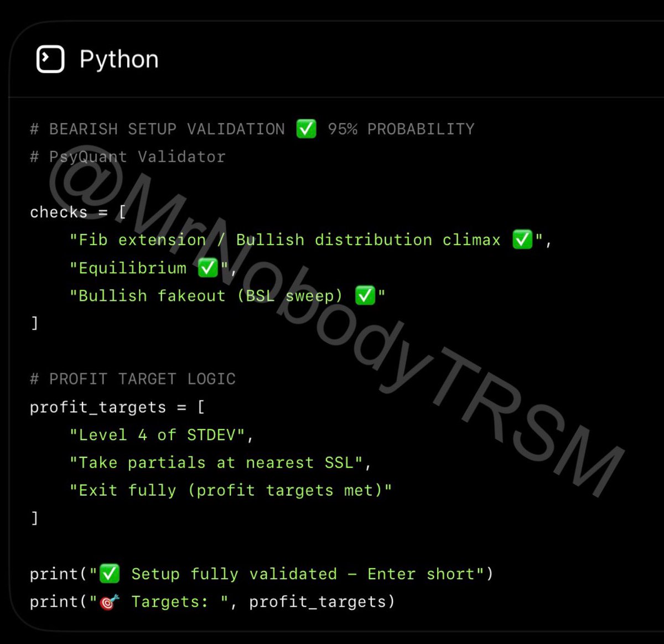This screenshot has width=664, height=644.
Task: Click the "profit_targets = [" line
Action: coord(117,407)
